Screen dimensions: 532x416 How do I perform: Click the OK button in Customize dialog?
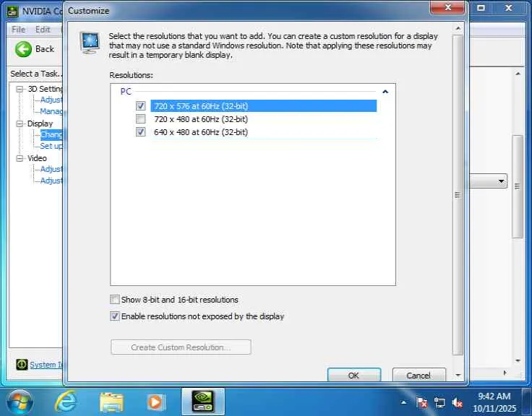point(354,375)
